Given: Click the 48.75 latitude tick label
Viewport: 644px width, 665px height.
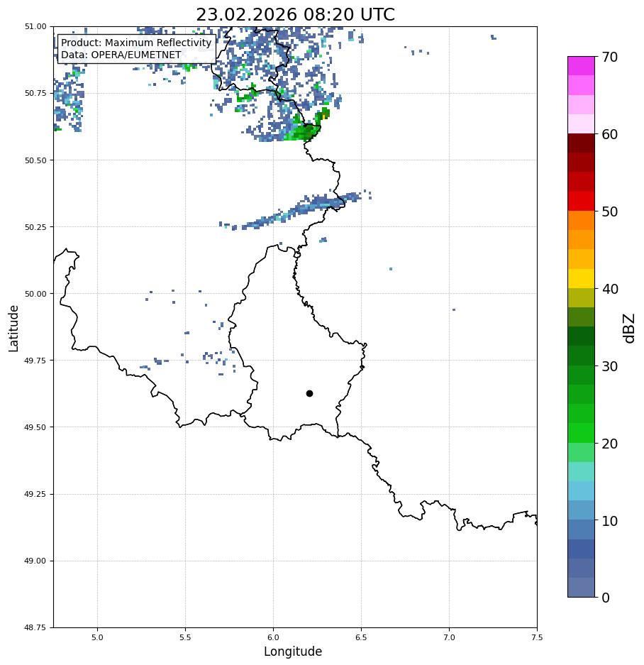Looking at the screenshot, I should coord(35,627).
